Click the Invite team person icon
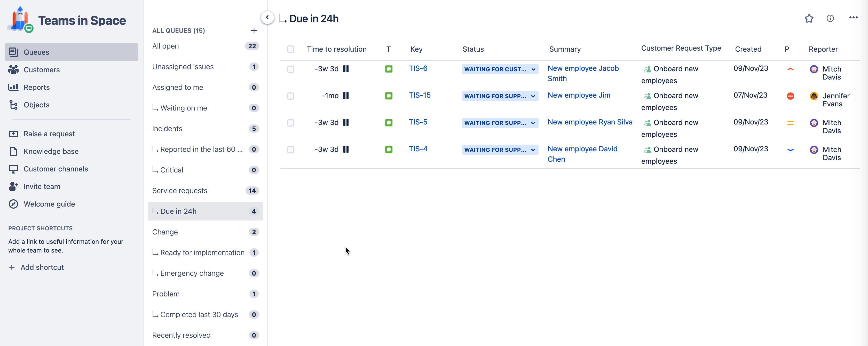 (x=13, y=186)
